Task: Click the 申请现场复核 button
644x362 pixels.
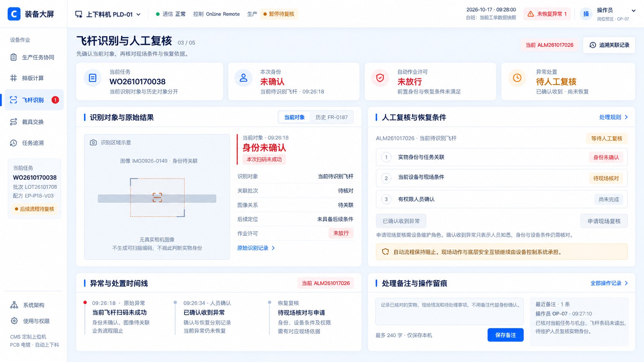Action: click(x=604, y=221)
